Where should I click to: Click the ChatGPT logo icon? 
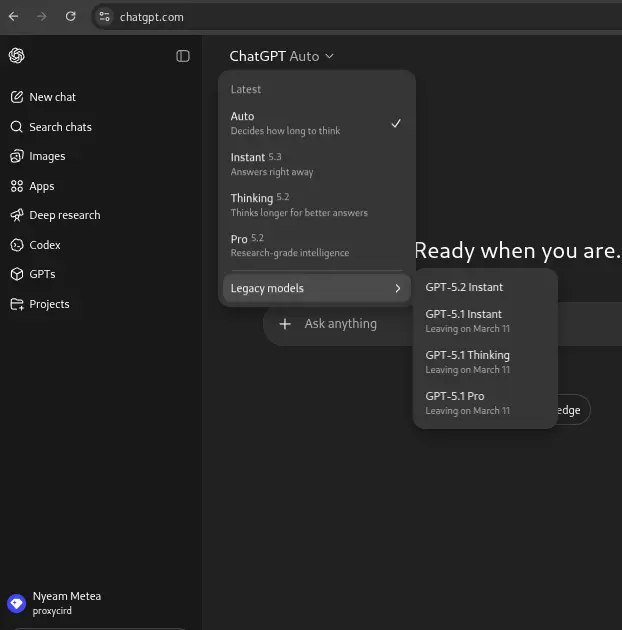click(x=16, y=55)
